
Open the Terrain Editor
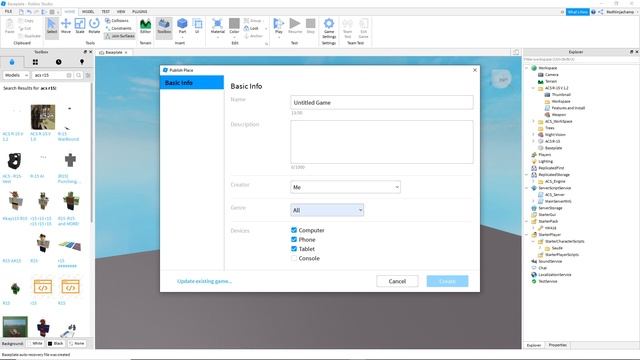point(145,27)
